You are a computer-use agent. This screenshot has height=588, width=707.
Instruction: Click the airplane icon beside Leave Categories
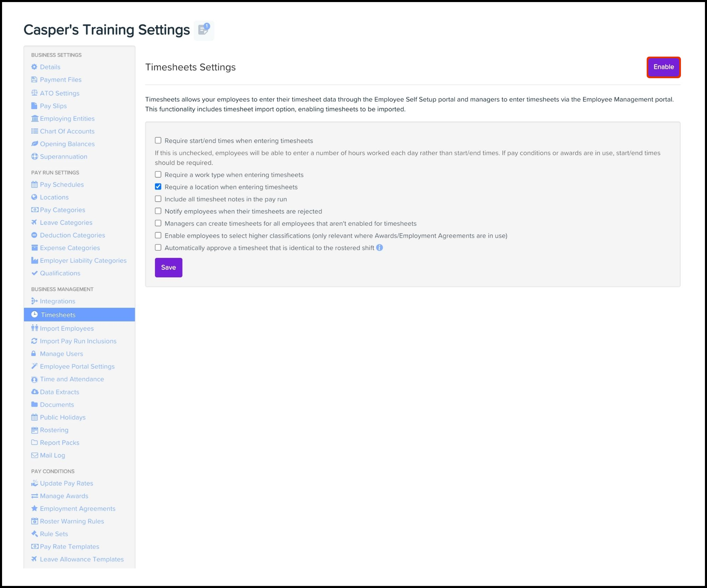(x=34, y=222)
